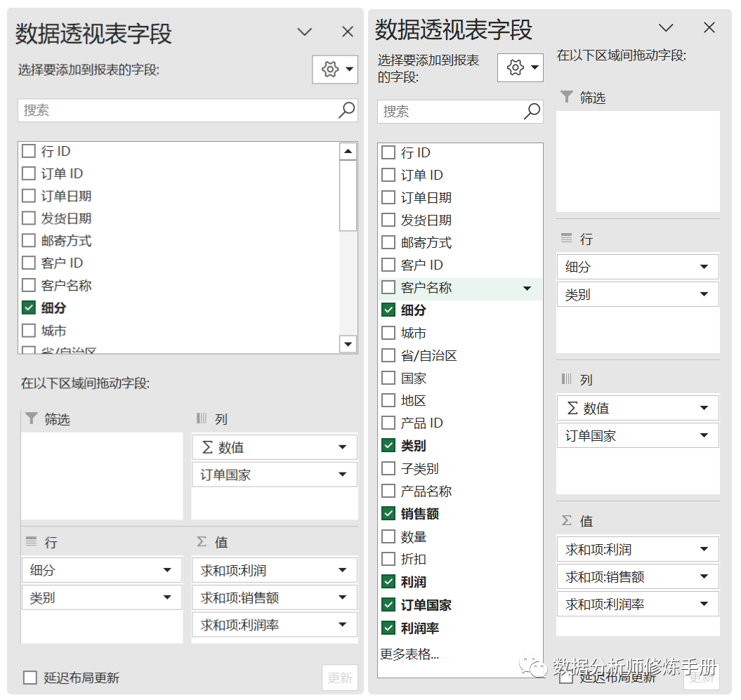Check the 订单日期 field in left list
The height and width of the screenshot is (700, 741).
29,196
